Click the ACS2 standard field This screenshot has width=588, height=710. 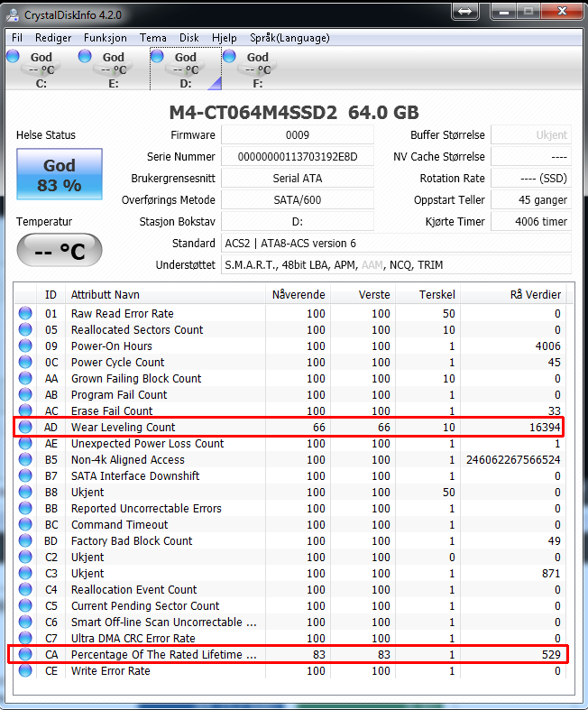(396, 244)
